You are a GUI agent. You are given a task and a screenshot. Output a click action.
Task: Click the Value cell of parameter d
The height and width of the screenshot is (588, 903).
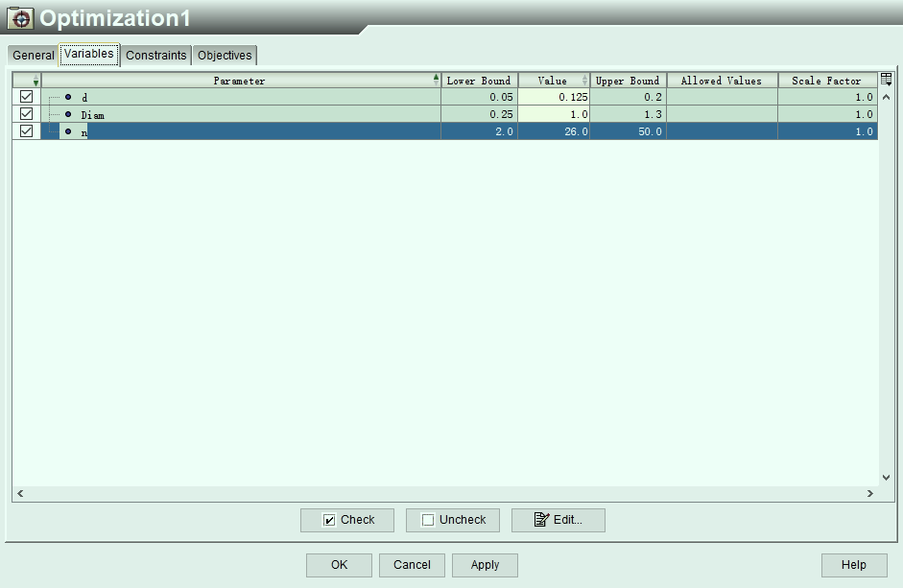(x=554, y=97)
